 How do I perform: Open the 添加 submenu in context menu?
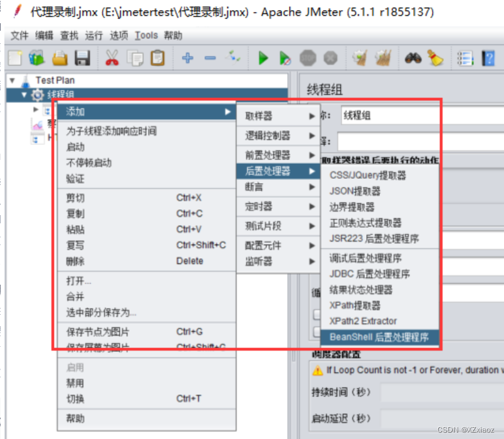[147, 112]
